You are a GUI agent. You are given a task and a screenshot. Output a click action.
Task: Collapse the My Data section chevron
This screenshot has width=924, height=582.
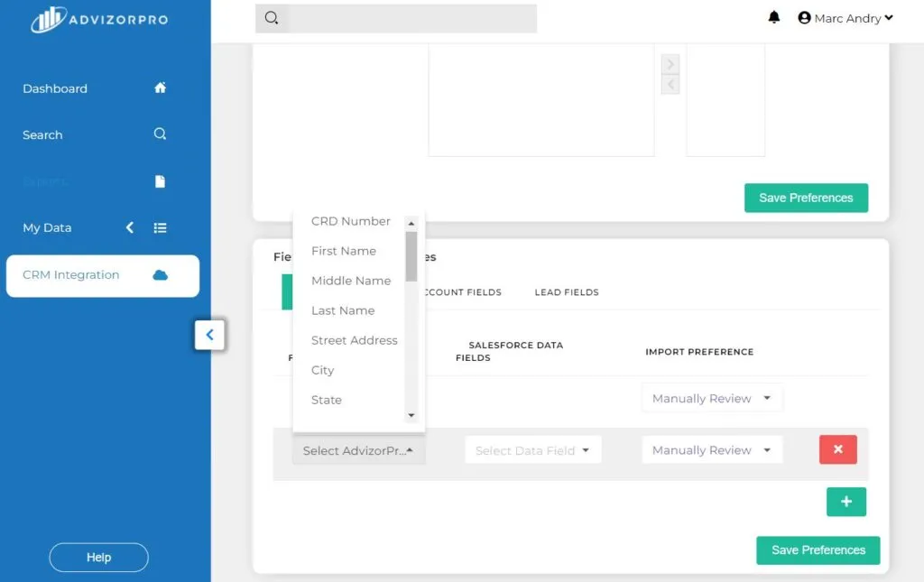point(129,228)
